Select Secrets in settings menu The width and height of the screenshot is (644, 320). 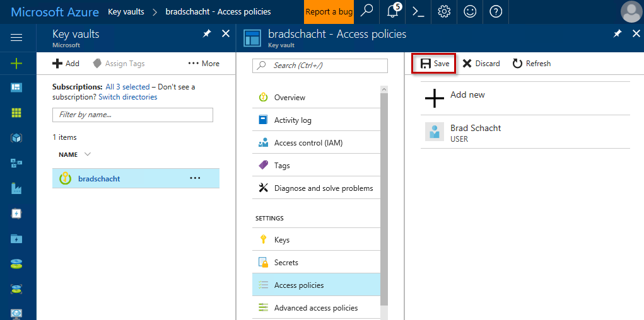[x=286, y=263]
